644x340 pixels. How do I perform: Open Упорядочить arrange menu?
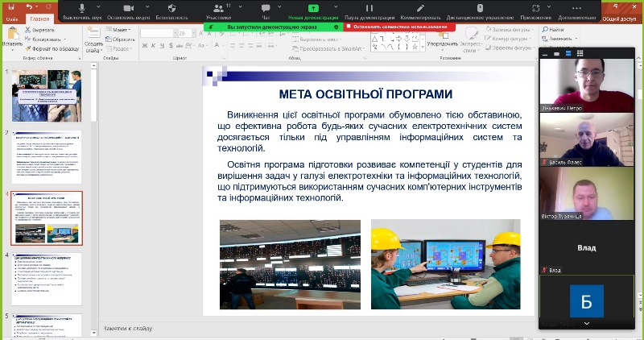(442, 40)
